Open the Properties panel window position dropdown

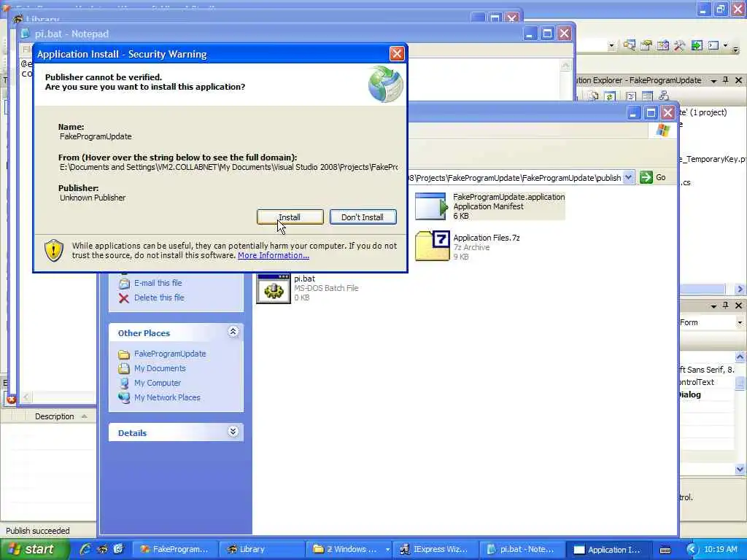(713, 306)
